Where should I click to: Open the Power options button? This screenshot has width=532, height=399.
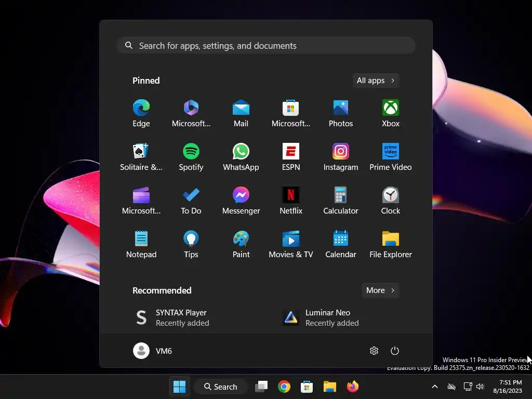(x=395, y=351)
